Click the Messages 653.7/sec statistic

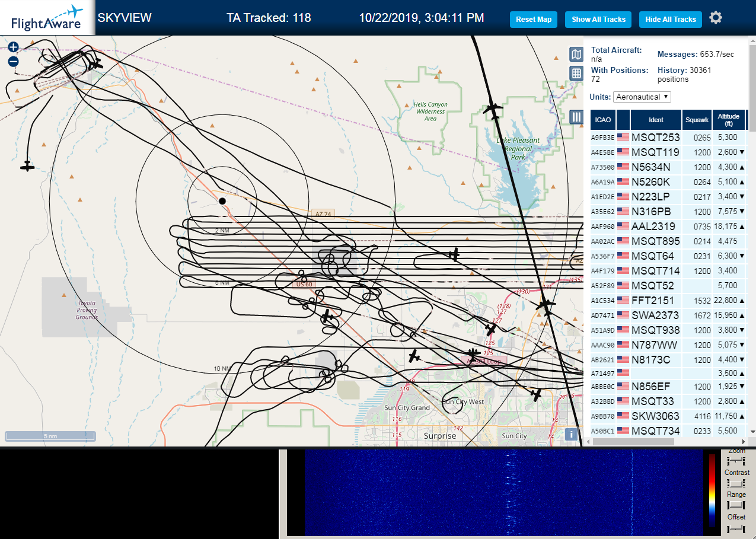(x=696, y=54)
